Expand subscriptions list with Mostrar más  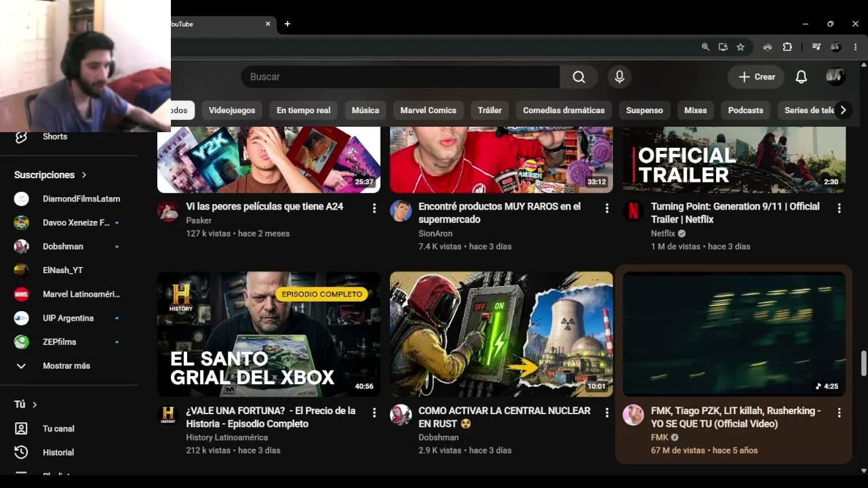point(68,365)
